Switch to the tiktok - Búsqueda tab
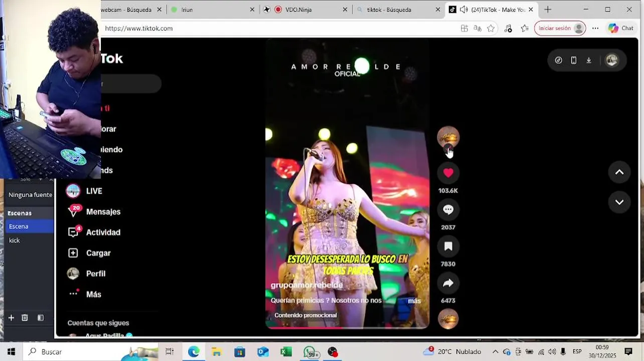Viewport: 644px width, 361px height. tap(398, 10)
